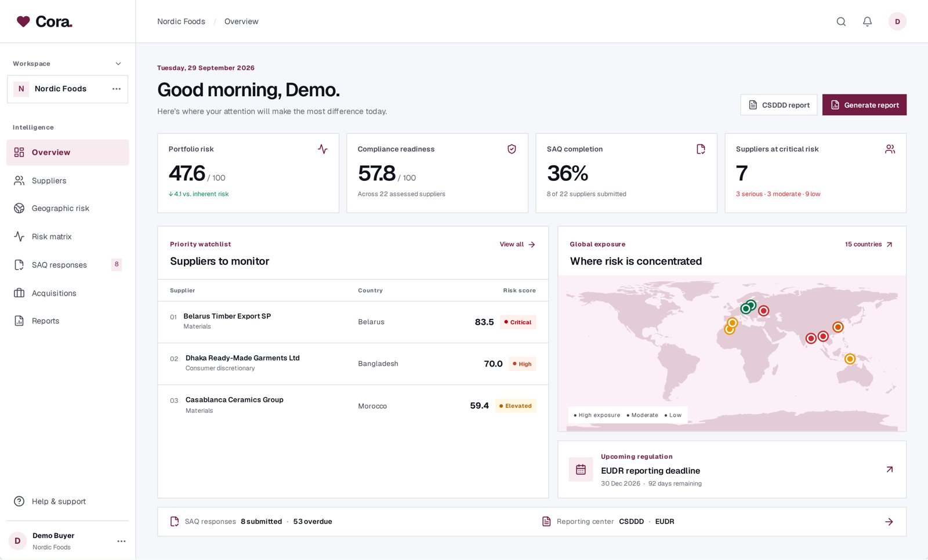Image resolution: width=928 pixels, height=560 pixels.
Task: Open Demo Buyer account options menu
Action: [121, 541]
